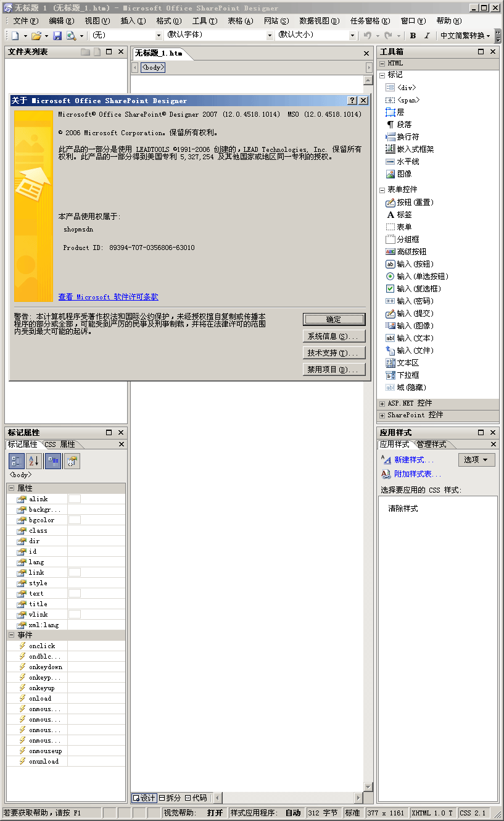Click the Redo toolbar icon

(388, 36)
